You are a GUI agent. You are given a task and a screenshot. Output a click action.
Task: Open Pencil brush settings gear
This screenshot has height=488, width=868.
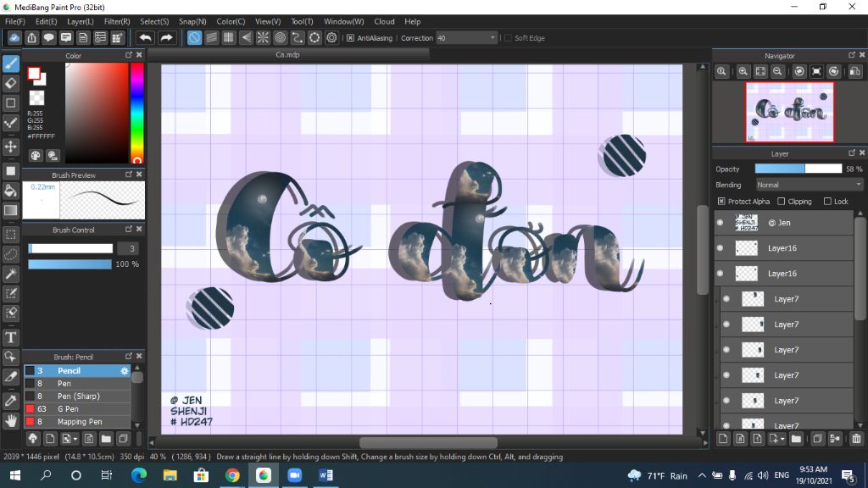pos(124,371)
